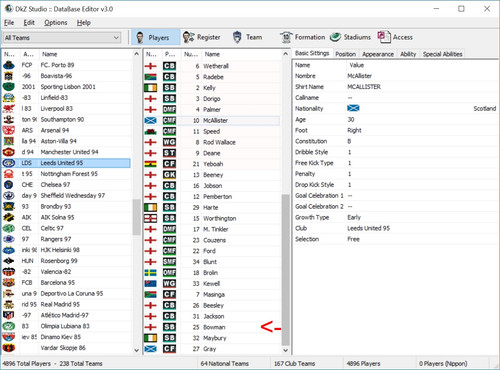Click the Club value Leeds United 95
Screen dimensions: 500x370
tap(368, 228)
